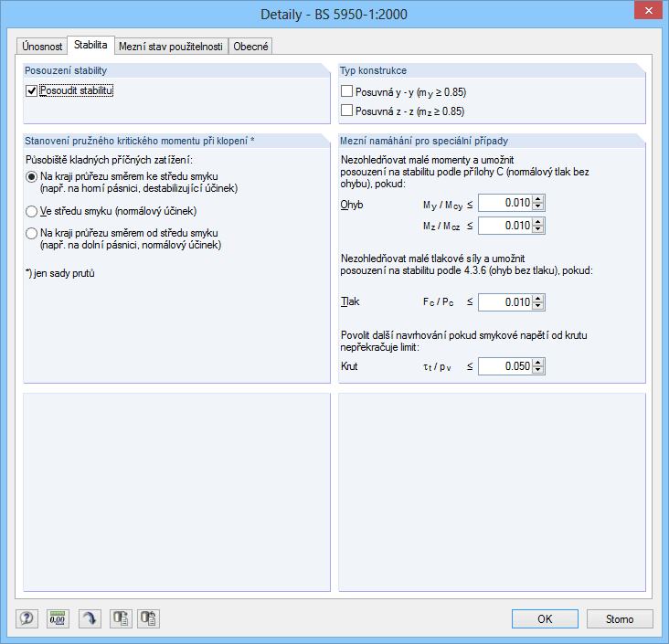
Task: Increase the Krut τt / pv value
Action: click(538, 363)
